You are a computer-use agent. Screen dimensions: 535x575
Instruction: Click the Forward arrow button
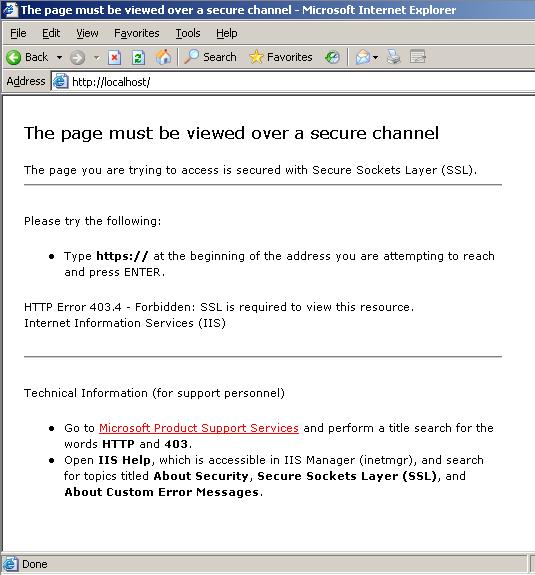click(x=77, y=58)
